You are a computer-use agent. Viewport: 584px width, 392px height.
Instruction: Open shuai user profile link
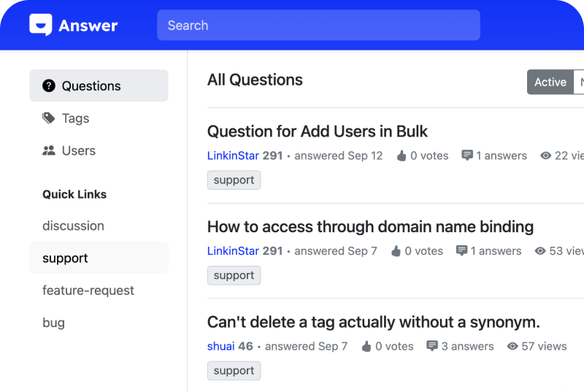pyautogui.click(x=221, y=346)
